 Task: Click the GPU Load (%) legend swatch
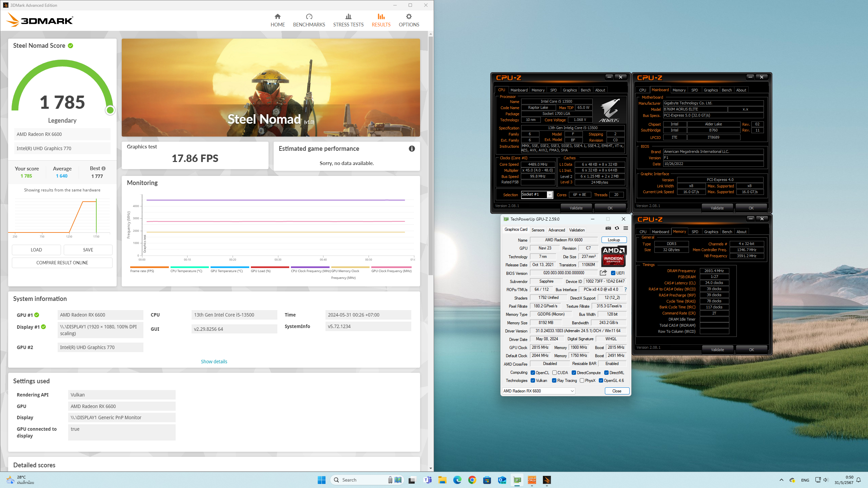270,267
